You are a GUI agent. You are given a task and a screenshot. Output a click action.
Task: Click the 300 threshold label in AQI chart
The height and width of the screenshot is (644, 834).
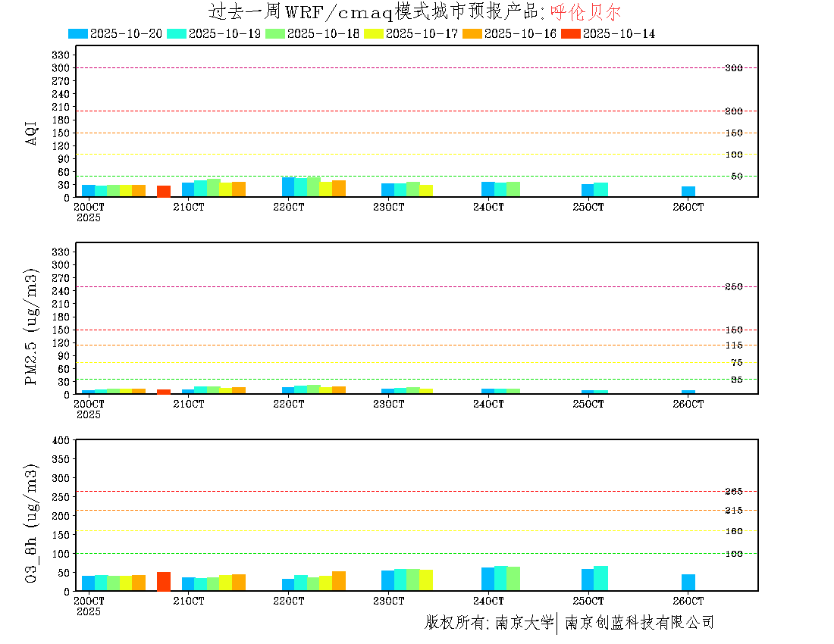tap(733, 68)
